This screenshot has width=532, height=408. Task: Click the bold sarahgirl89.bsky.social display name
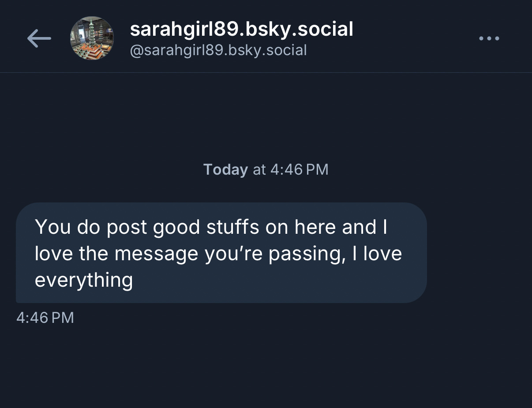point(241,30)
